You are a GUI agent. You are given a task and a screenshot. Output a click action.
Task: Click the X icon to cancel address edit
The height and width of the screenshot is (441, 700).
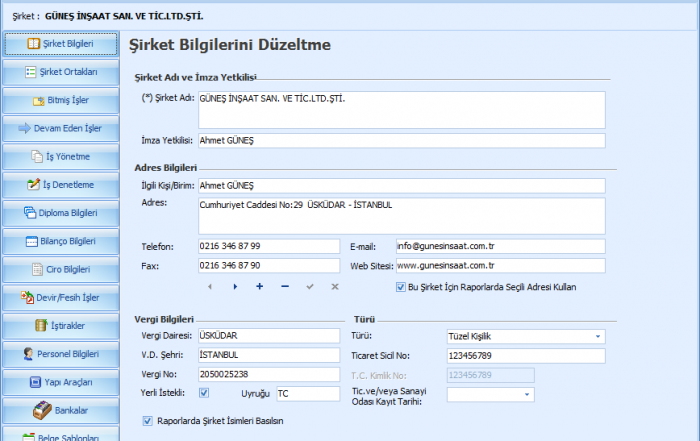pos(335,286)
